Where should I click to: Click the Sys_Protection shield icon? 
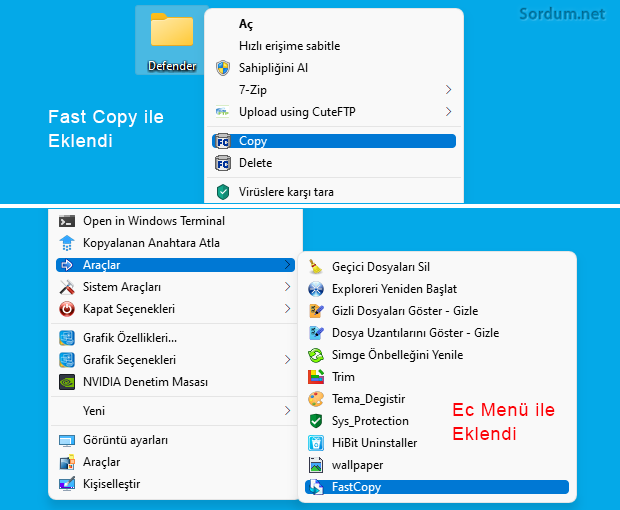(316, 421)
